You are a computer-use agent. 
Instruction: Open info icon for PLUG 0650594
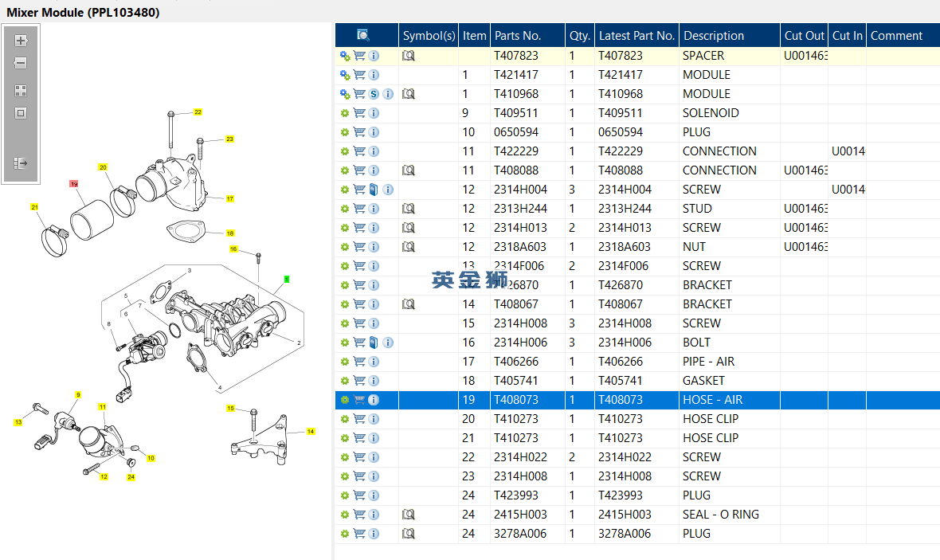(x=374, y=132)
